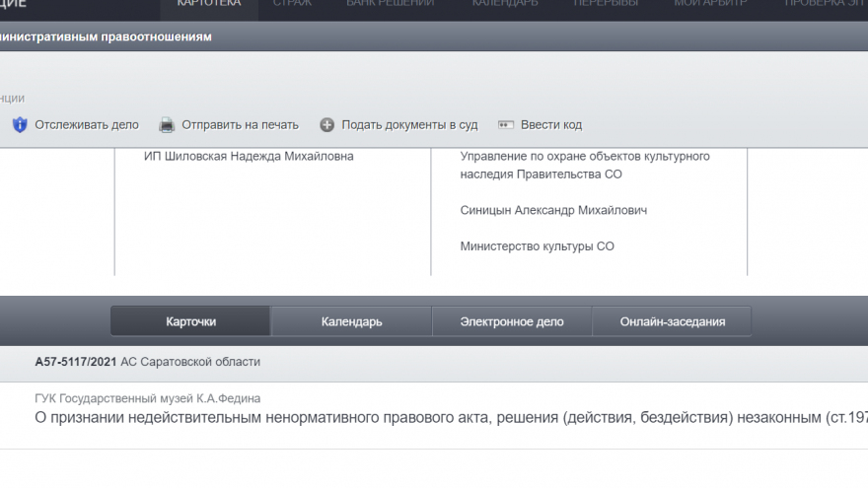Open the Календарь top navigation item
The height and width of the screenshot is (488, 868).
(505, 4)
